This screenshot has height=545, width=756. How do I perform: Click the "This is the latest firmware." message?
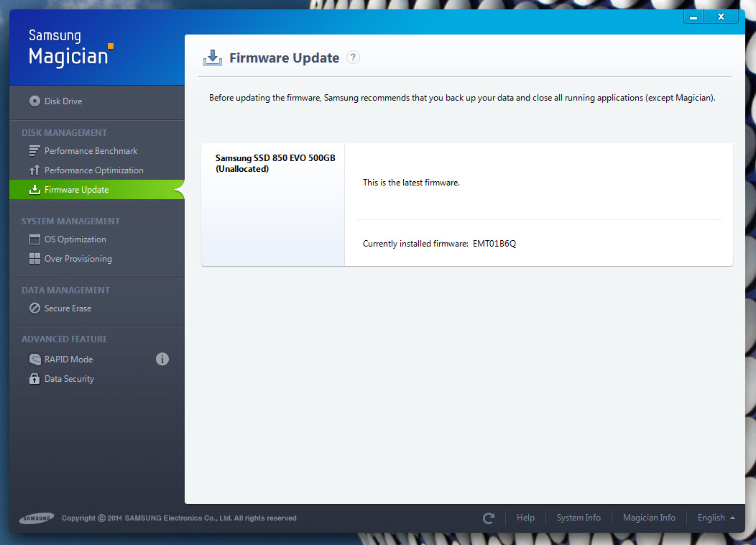coord(411,183)
